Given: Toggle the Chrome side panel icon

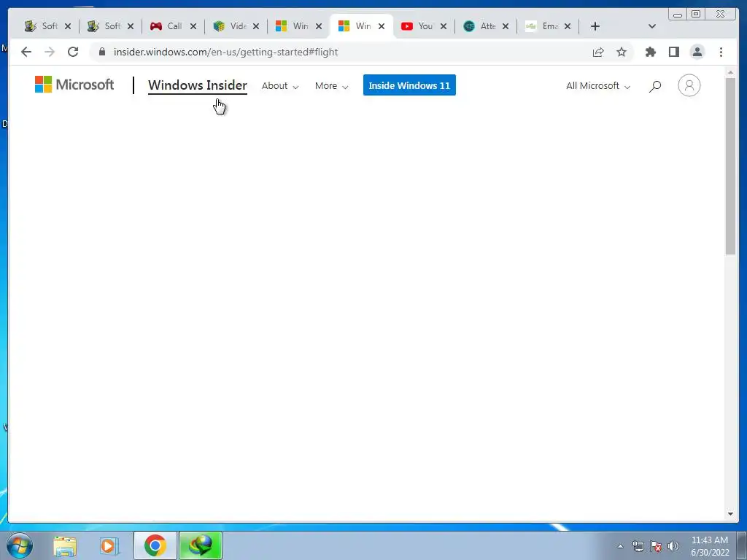Looking at the screenshot, I should 673,52.
